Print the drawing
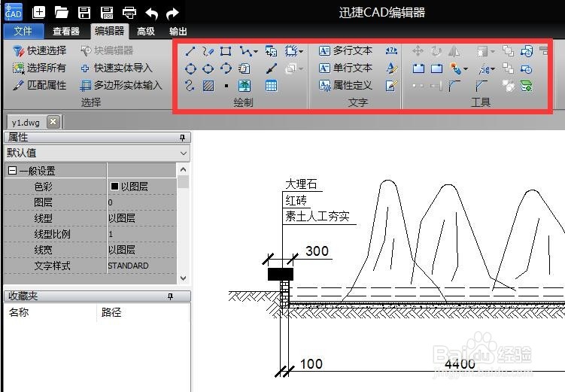This screenshot has height=392, width=565. point(129,13)
